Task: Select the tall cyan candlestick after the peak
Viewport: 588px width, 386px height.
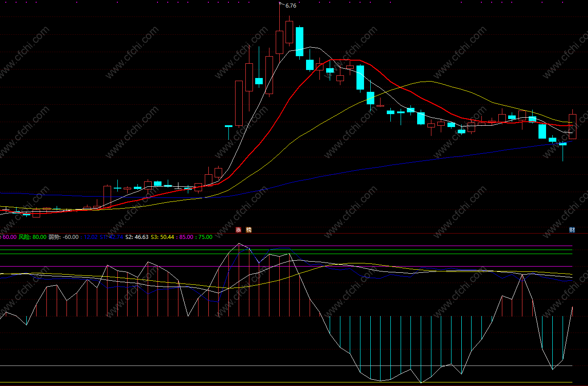Action: tap(299, 41)
